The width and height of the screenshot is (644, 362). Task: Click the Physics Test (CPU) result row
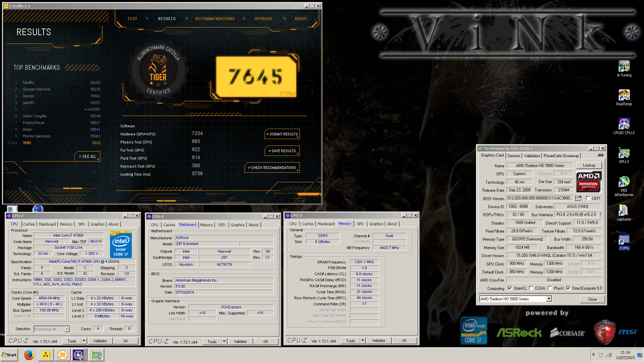(x=161, y=142)
